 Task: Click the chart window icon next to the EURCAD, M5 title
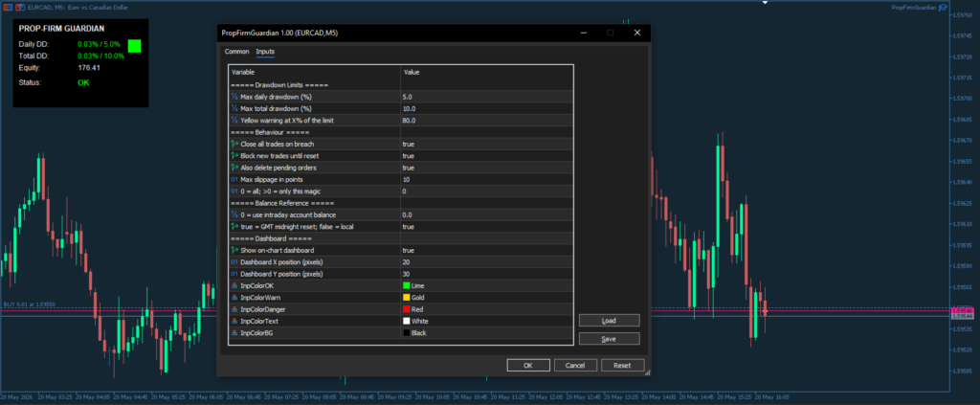[x=20, y=7]
